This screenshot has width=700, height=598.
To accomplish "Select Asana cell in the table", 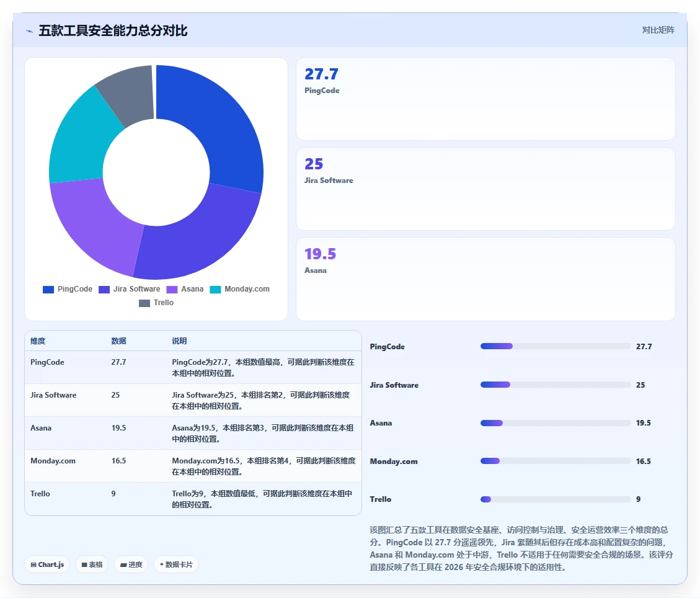I will click(x=41, y=428).
